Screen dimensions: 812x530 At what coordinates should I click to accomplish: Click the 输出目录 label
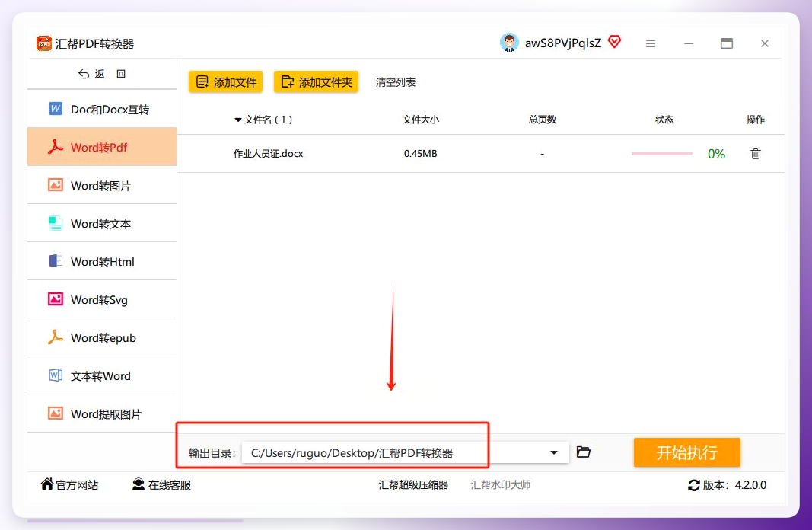(x=212, y=453)
